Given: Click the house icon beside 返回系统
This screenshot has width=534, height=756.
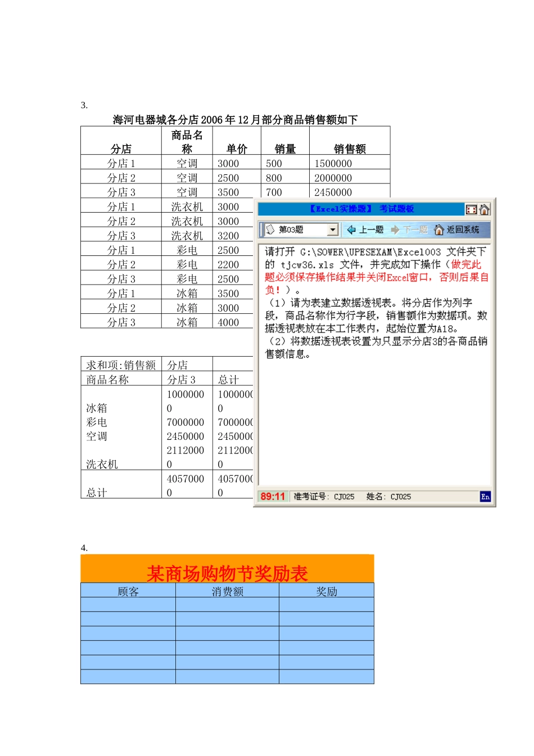Looking at the screenshot, I should (439, 229).
